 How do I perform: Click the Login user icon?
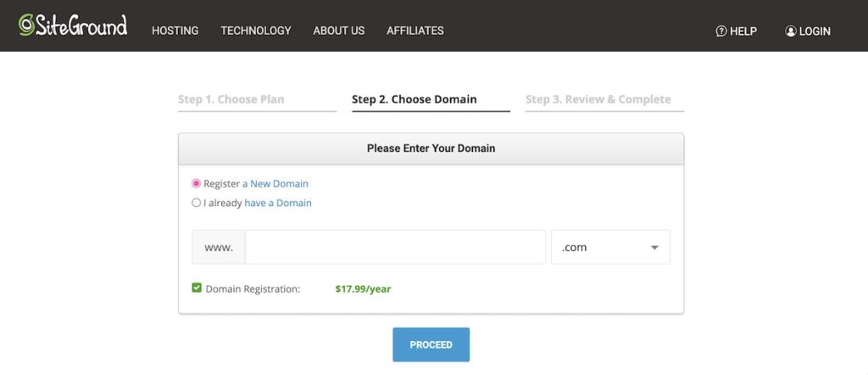pos(791,31)
